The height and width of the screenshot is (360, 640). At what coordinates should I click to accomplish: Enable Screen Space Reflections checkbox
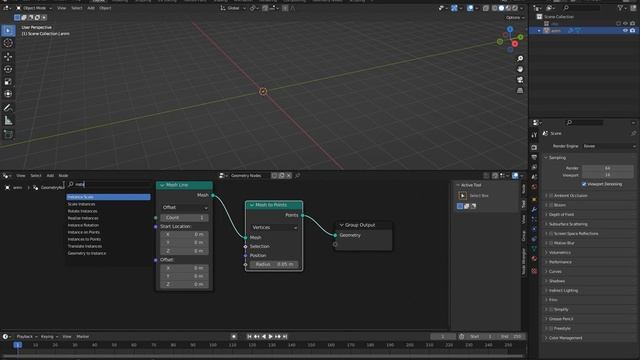[x=551, y=233]
